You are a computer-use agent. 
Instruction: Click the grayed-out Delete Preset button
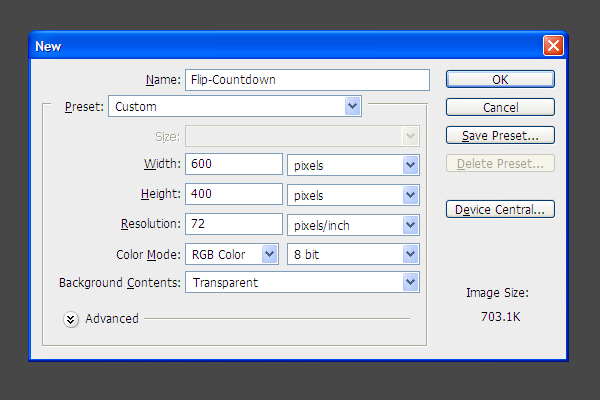tap(500, 163)
